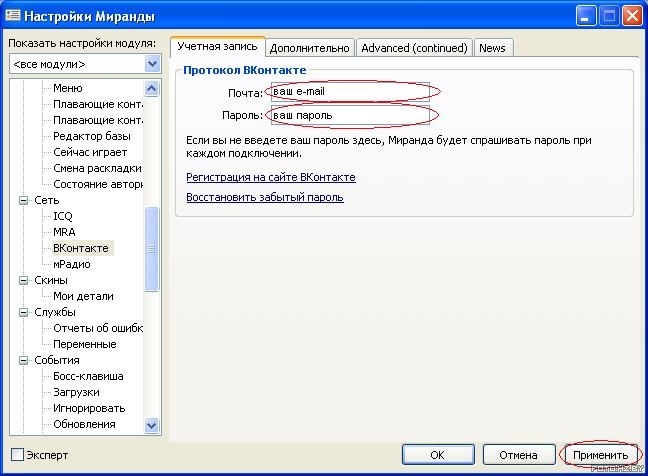Select Обновления tree item
Screen dimensions: 648x476
[x=84, y=424]
